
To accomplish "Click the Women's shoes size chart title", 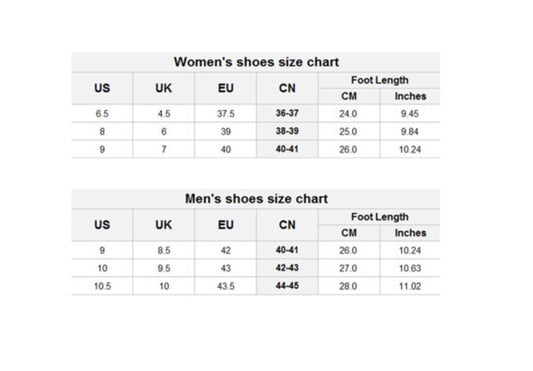I will click(256, 62).
